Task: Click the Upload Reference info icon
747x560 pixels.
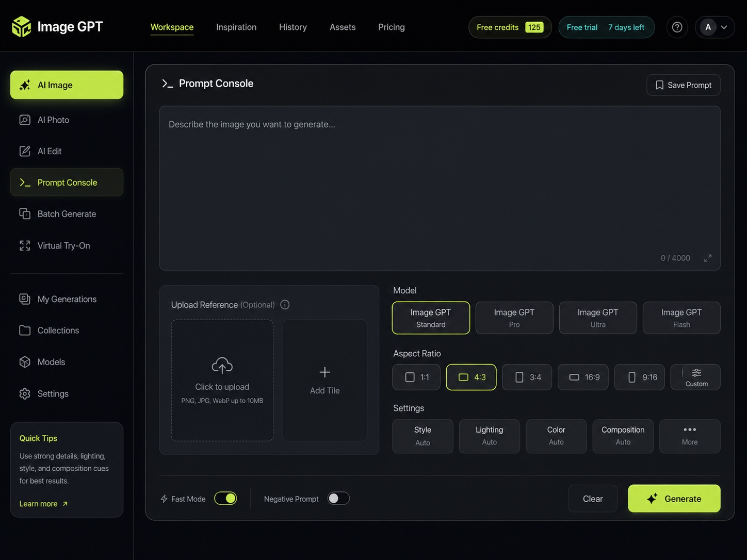Action: (x=285, y=305)
